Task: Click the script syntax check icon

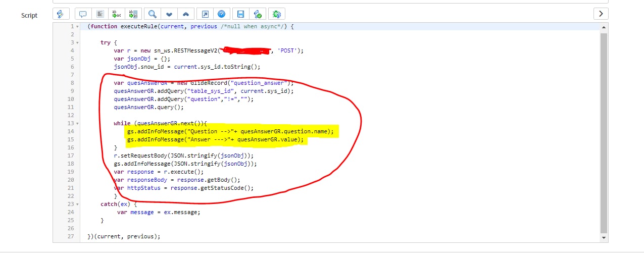Action: tap(258, 14)
